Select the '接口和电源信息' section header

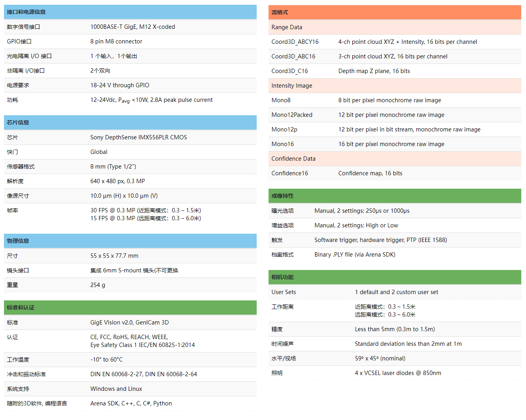(x=130, y=12)
